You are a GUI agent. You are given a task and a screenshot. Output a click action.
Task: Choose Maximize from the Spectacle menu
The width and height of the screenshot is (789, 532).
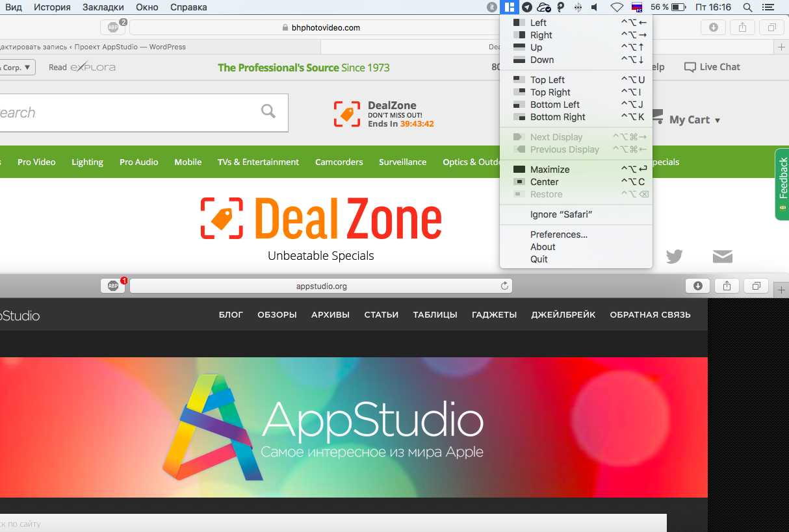pos(549,170)
